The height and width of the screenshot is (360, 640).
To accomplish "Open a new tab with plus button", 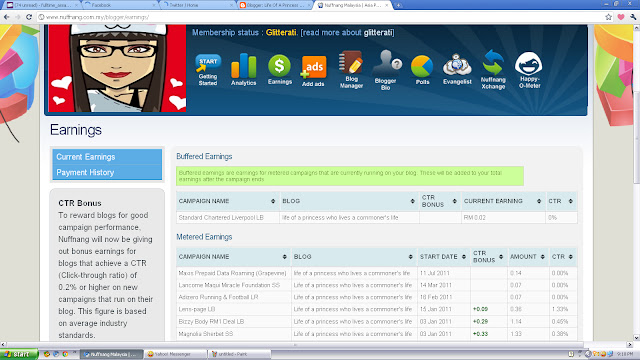I will click(x=398, y=5).
